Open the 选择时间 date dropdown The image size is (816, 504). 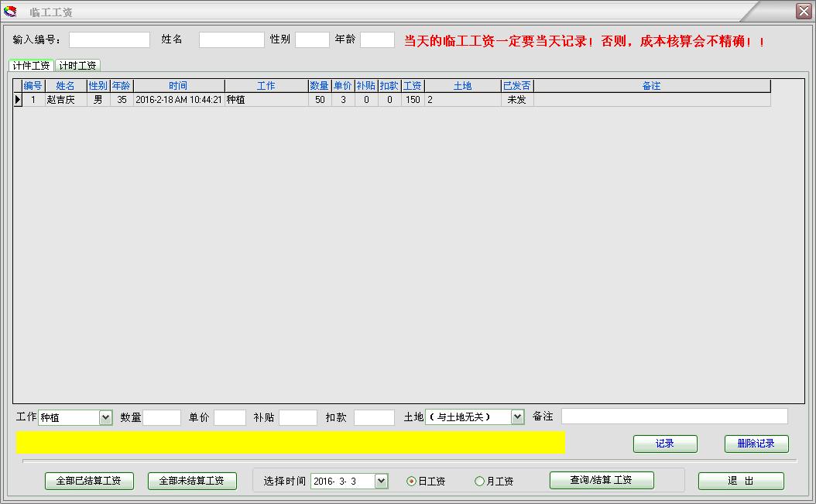[379, 480]
